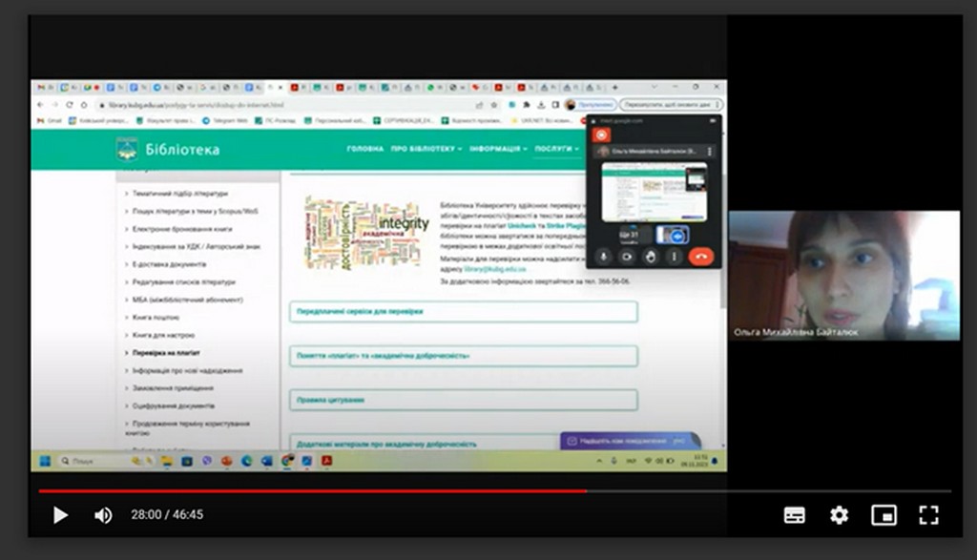Toggle microphone in Meet popup

(603, 256)
